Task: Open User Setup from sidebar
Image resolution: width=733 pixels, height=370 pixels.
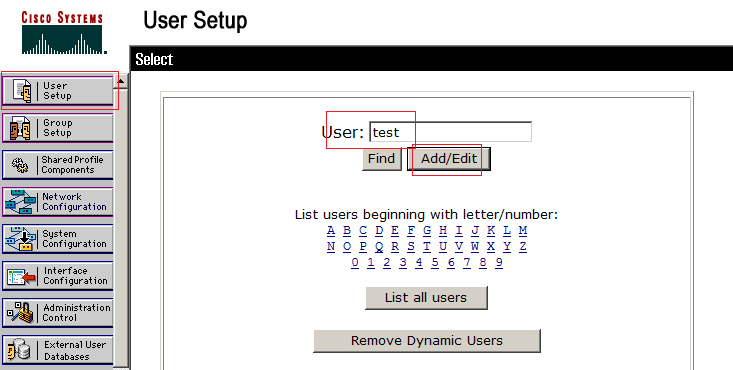Action: click(x=57, y=91)
